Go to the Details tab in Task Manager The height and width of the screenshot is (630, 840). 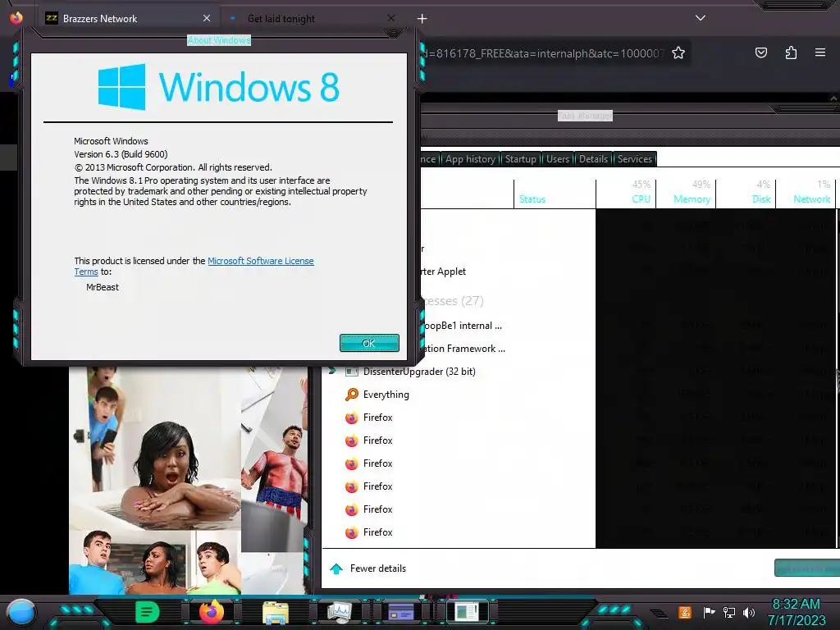pyautogui.click(x=593, y=159)
